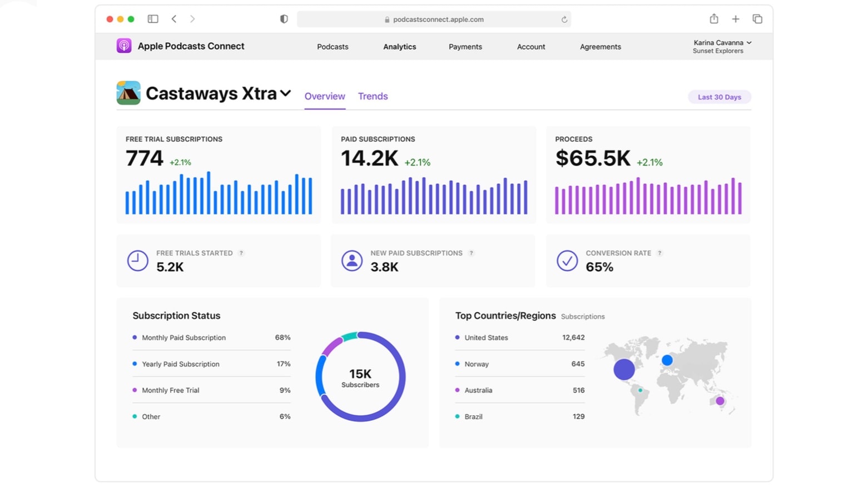Click help icon beside New Paid Subscriptions
Screen dimensions: 868x488
471,253
